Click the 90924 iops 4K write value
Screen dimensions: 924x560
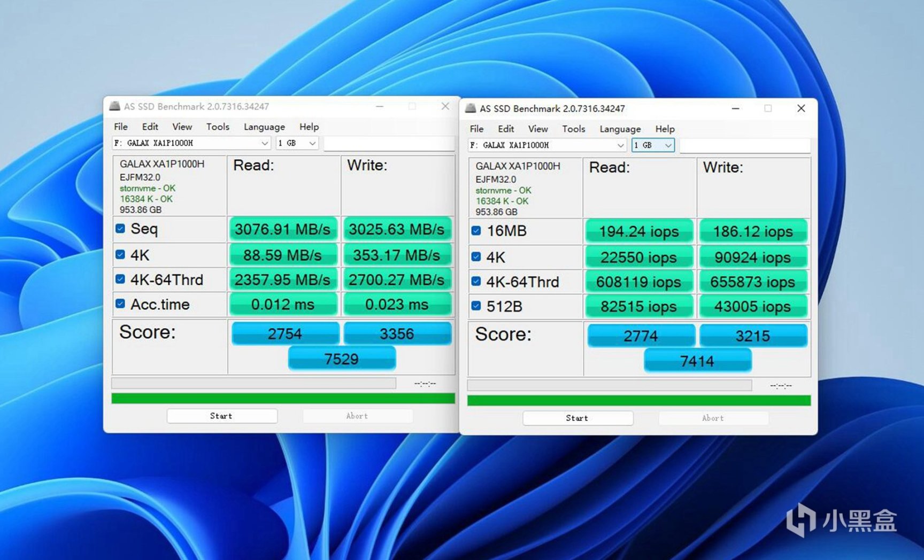(753, 257)
